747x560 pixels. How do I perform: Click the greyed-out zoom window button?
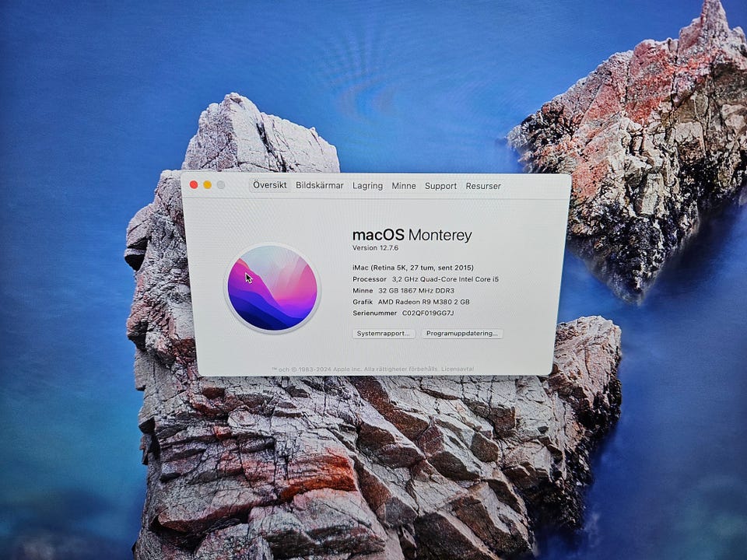coord(221,185)
